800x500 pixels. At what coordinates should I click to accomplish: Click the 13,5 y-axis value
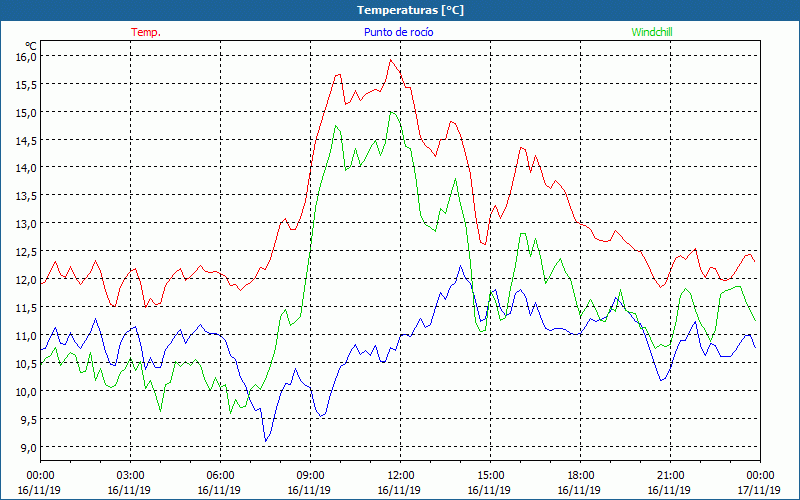[x=27, y=195]
